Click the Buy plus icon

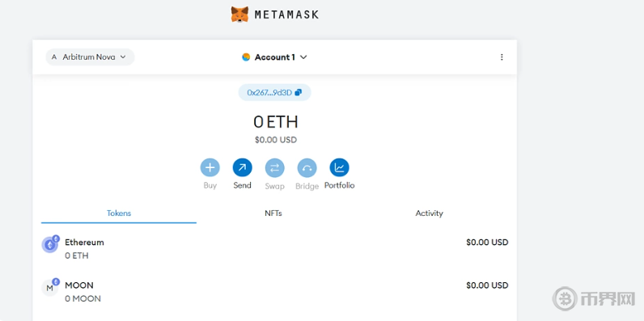point(210,167)
